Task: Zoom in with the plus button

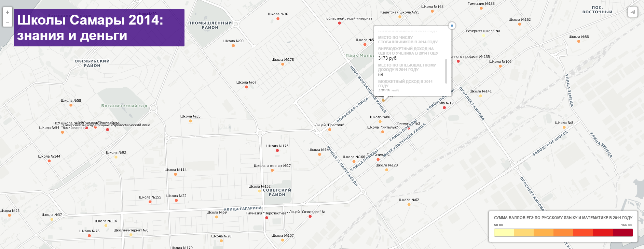Action: [8, 12]
